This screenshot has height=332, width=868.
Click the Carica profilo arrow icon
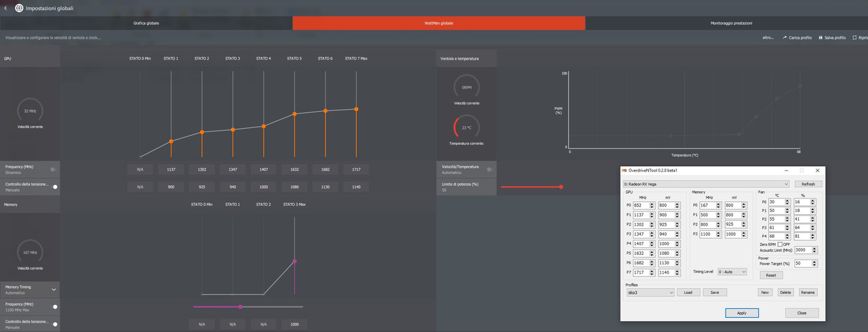click(x=785, y=38)
